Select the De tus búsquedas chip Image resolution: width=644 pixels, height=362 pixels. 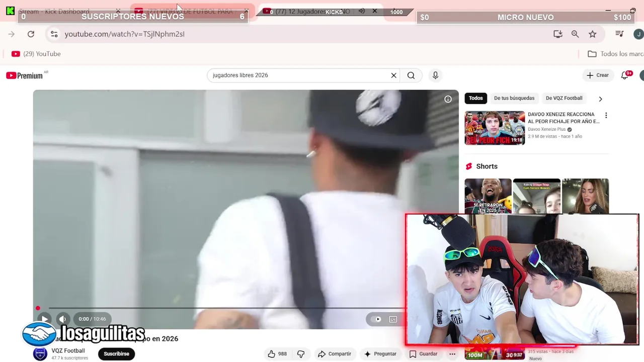pos(514,98)
